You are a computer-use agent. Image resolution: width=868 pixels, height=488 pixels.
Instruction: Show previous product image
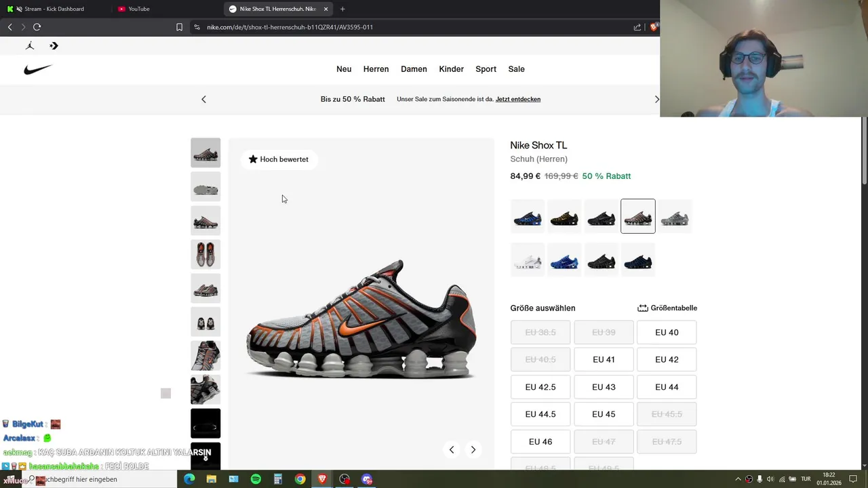[452, 449]
